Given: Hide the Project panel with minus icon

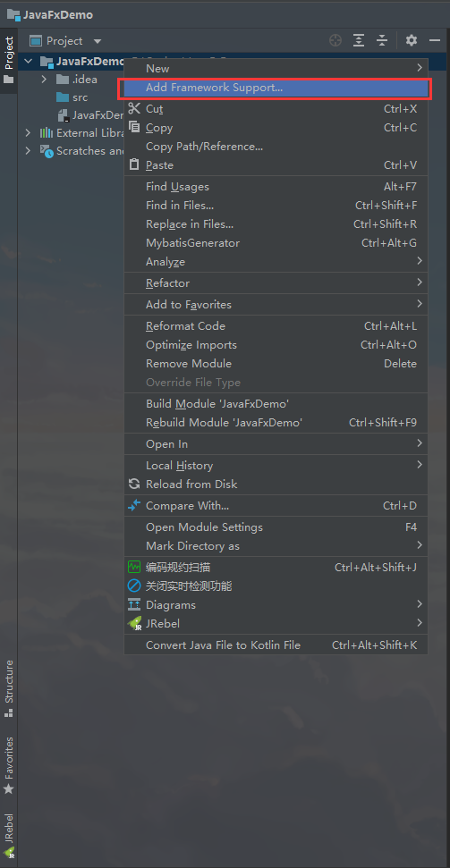Looking at the screenshot, I should [435, 40].
